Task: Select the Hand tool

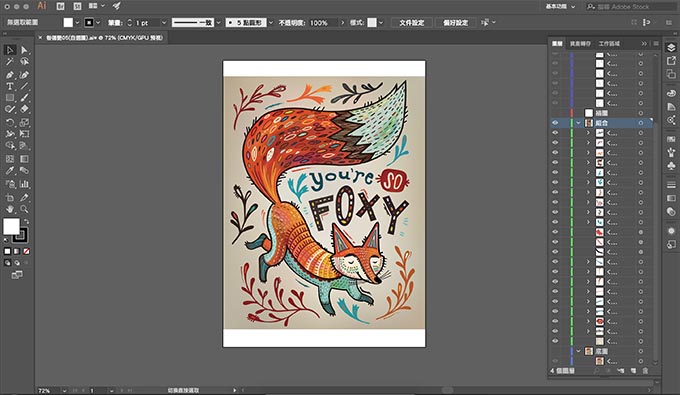Action: (10, 209)
